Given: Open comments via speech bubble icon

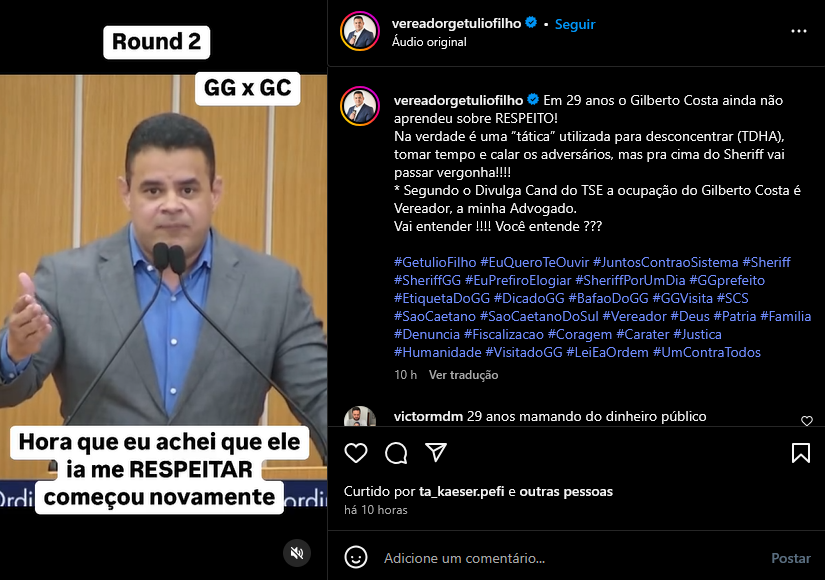Looking at the screenshot, I should pyautogui.click(x=396, y=453).
